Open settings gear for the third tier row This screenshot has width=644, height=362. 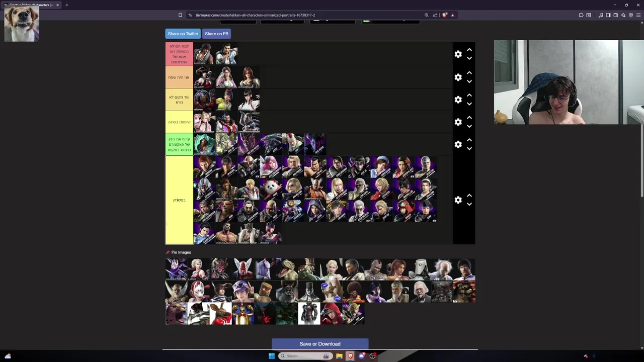[458, 100]
